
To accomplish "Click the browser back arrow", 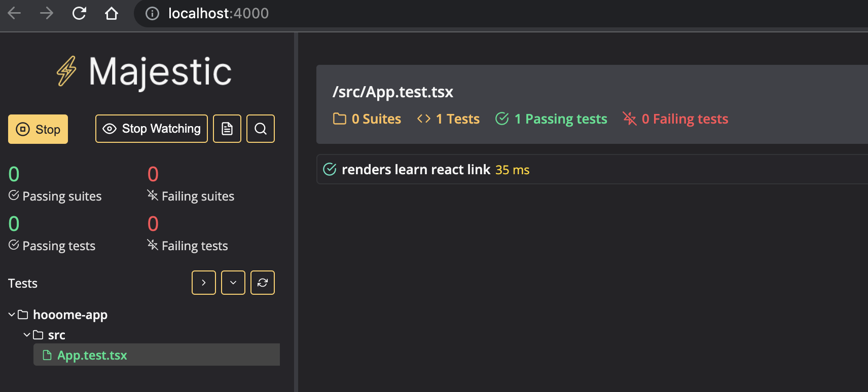I will pyautogui.click(x=14, y=13).
